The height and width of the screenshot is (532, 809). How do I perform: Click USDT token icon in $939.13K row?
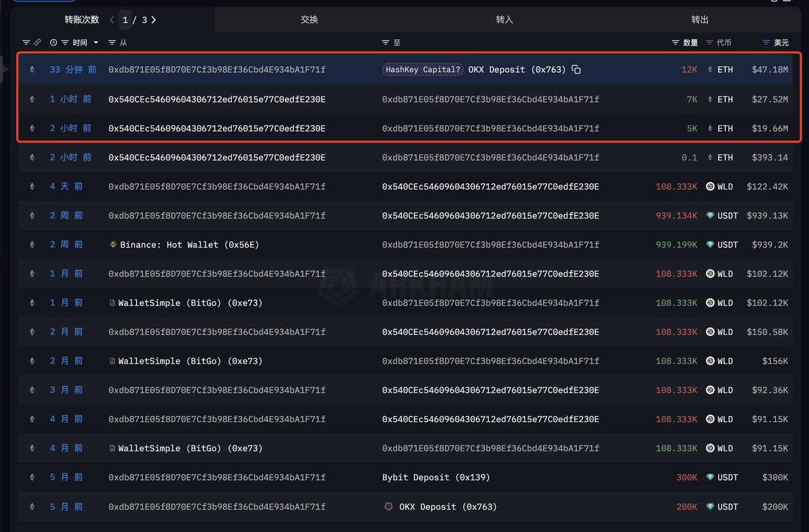[710, 216]
